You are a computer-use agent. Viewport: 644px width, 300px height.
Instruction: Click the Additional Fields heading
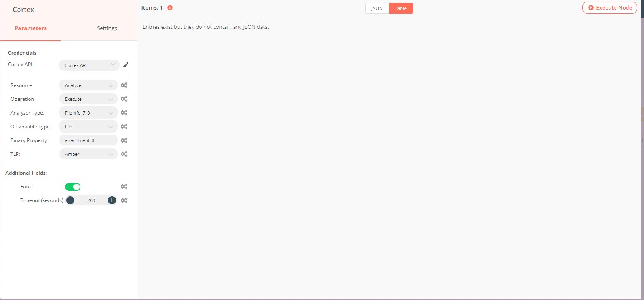click(x=26, y=173)
